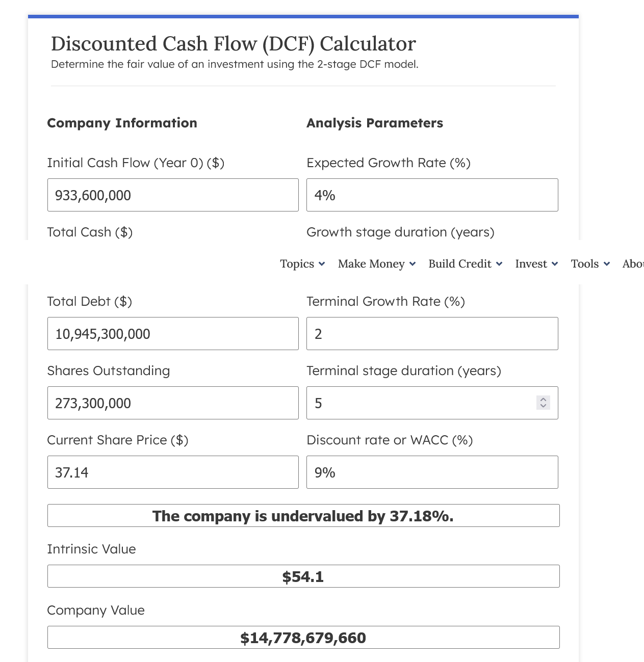Open the Build Credit dropdown
The image size is (644, 662).
[x=465, y=264]
